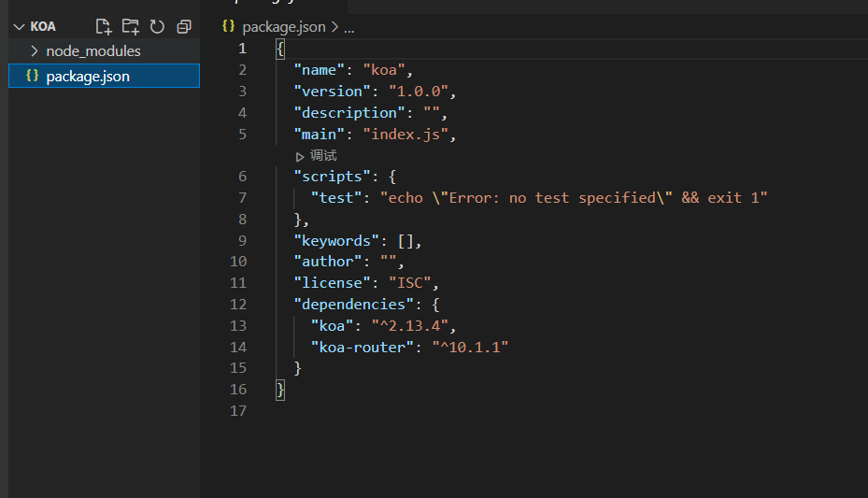Viewport: 868px width, 498px height.
Task: Refresh the explorer file tree
Action: [157, 26]
